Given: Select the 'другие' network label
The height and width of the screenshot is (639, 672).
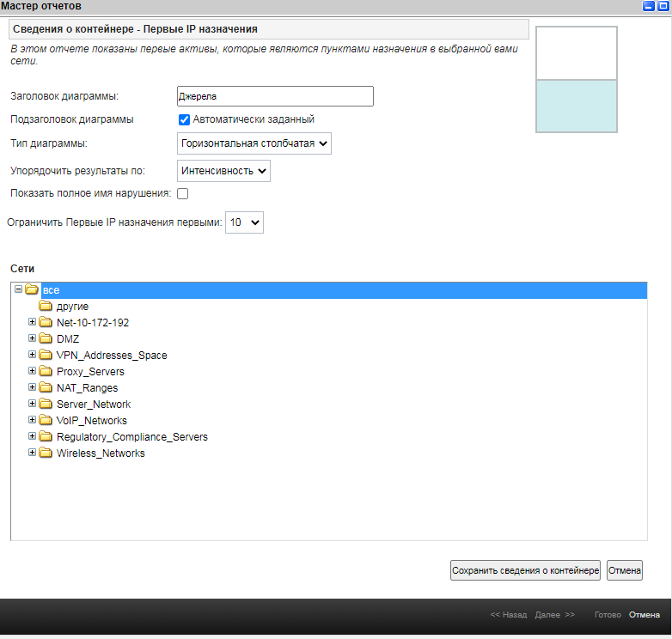Looking at the screenshot, I should pos(72,307).
